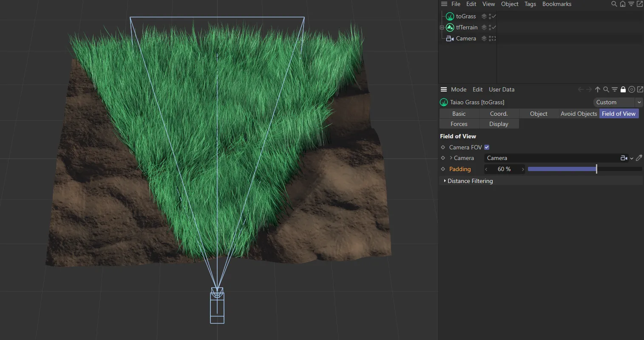Viewport: 644px width, 340px height.
Task: Click the tfTerrain mountain icon
Action: (449, 27)
